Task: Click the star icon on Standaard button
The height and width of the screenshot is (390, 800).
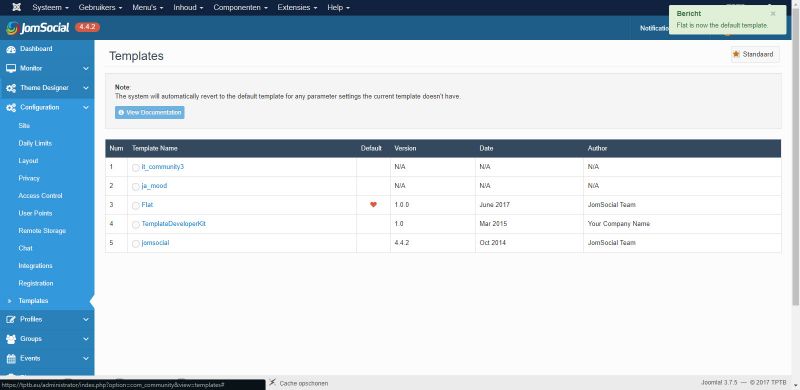Action: click(736, 54)
